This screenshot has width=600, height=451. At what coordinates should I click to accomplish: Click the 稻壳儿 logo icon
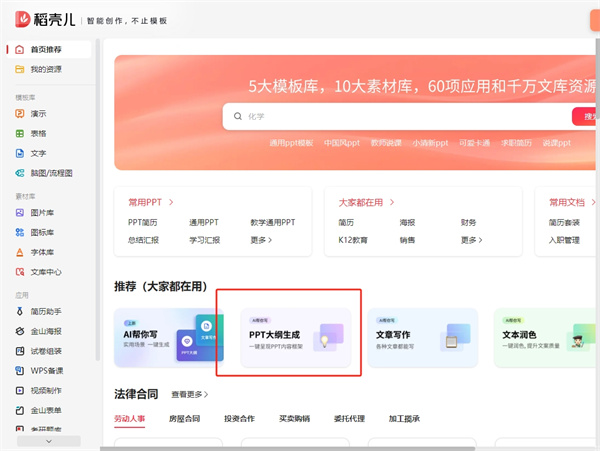(x=23, y=19)
